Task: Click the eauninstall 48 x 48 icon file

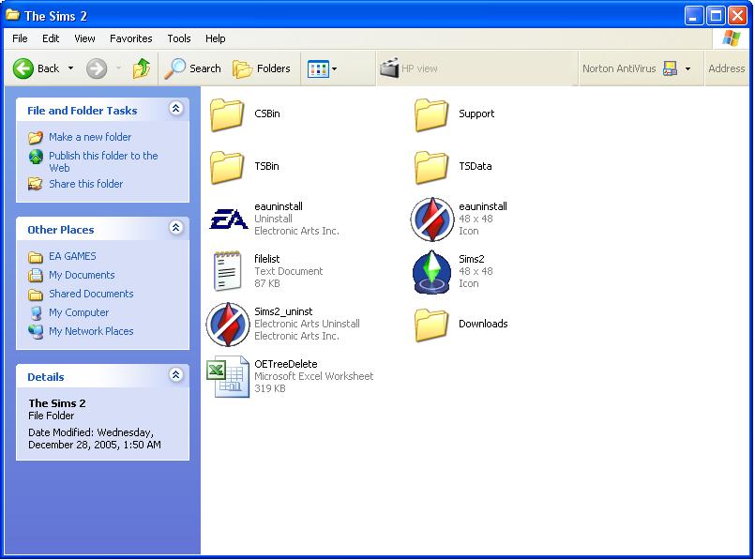Action: 431,219
